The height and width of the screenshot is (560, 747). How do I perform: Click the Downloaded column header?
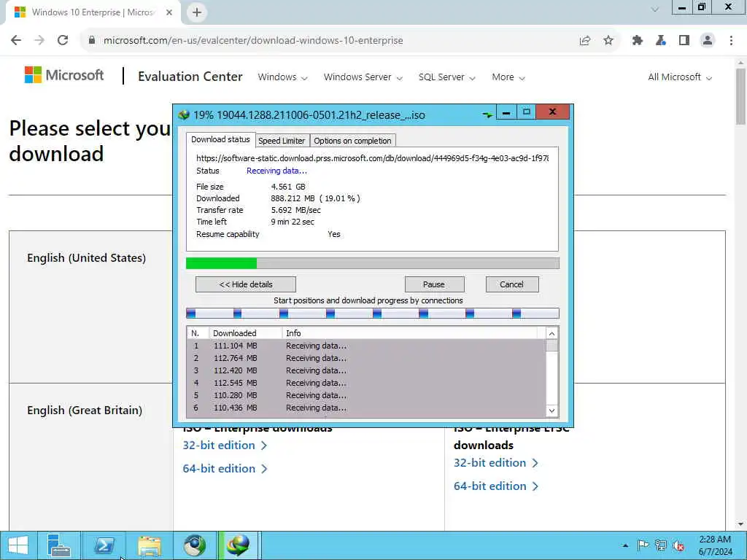click(246, 332)
